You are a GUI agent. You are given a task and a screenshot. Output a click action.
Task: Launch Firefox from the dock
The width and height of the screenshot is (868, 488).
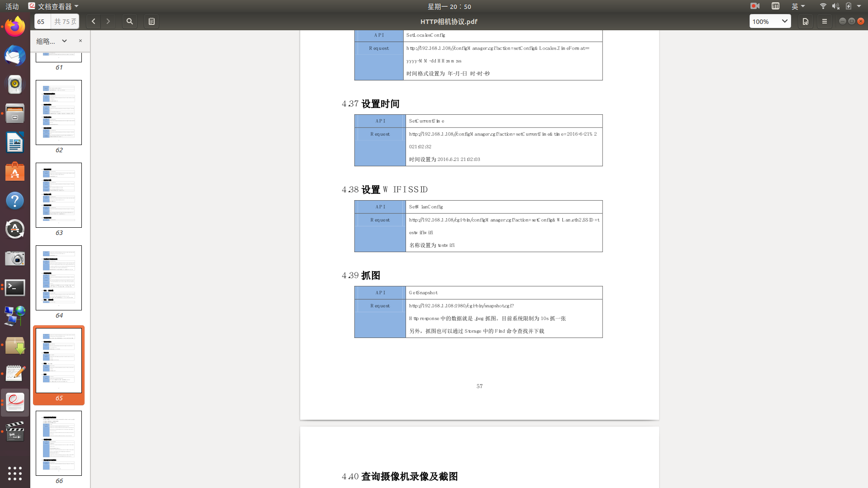click(15, 27)
